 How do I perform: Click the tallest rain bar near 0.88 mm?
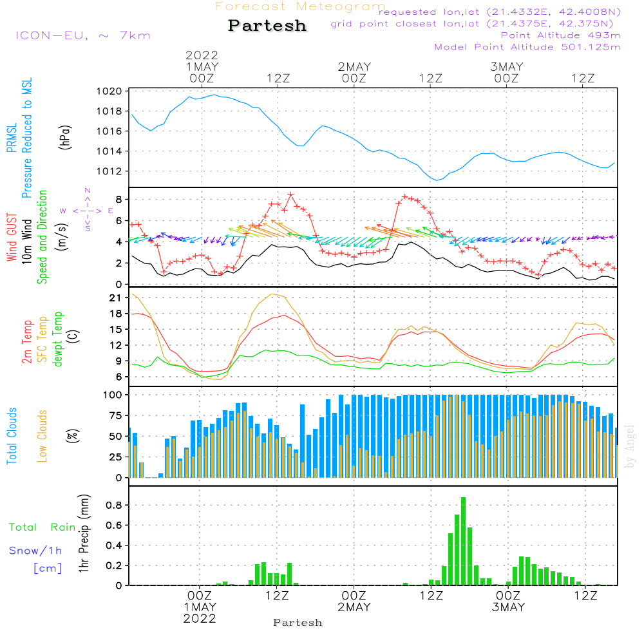[463, 541]
